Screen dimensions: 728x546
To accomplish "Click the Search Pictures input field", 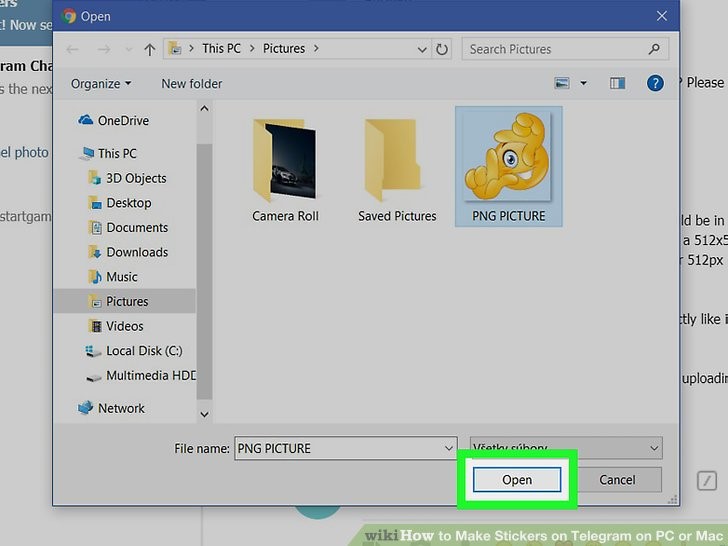I will [x=555, y=49].
